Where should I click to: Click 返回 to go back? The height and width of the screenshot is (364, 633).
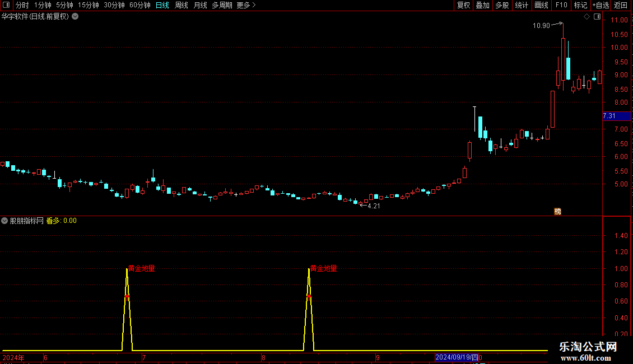click(x=621, y=5)
